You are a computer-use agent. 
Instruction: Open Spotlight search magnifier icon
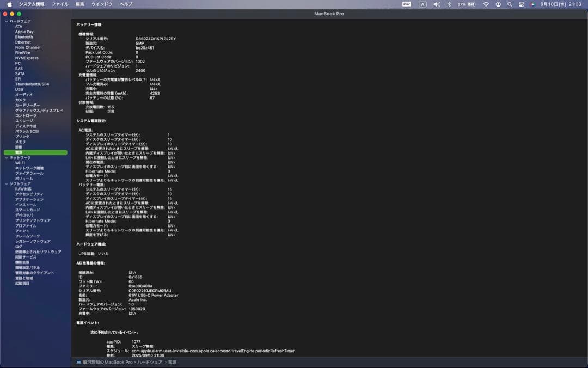coord(510,4)
